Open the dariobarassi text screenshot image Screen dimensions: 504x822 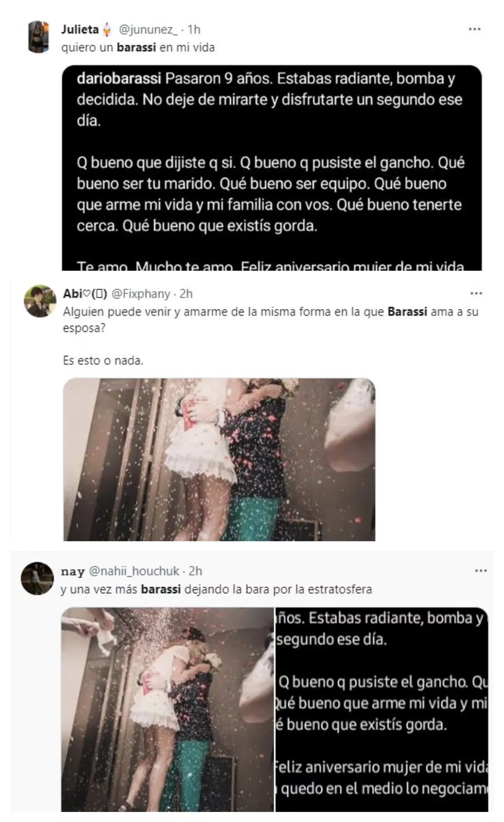(272, 168)
